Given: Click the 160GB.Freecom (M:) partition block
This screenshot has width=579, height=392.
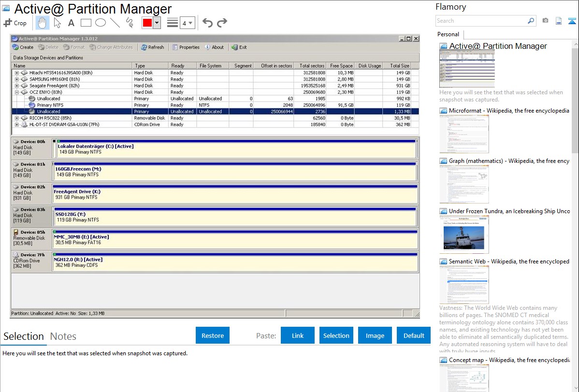Looking at the screenshot, I should tap(235, 172).
